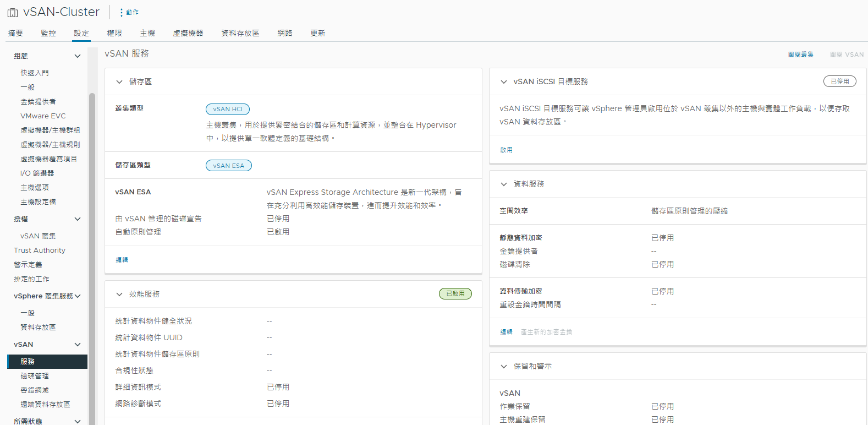Open vSAN 磁碟管理
Viewport: 868px width, 425px height.
pyautogui.click(x=35, y=375)
